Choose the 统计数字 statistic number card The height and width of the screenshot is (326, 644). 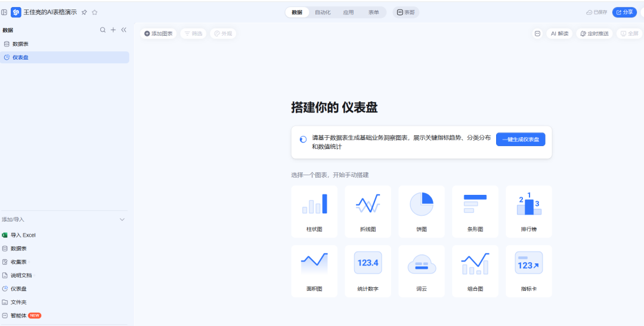click(x=367, y=271)
